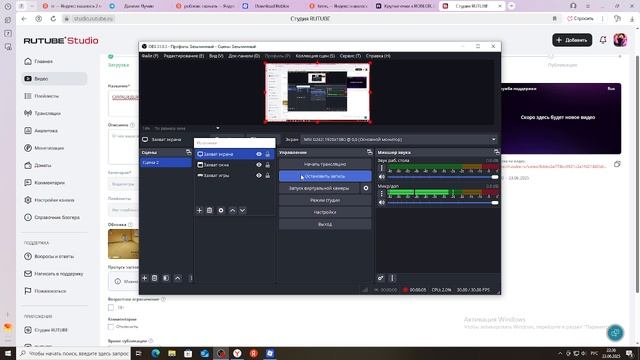
Task: Open desktop audio options dots
Action: [382, 168]
